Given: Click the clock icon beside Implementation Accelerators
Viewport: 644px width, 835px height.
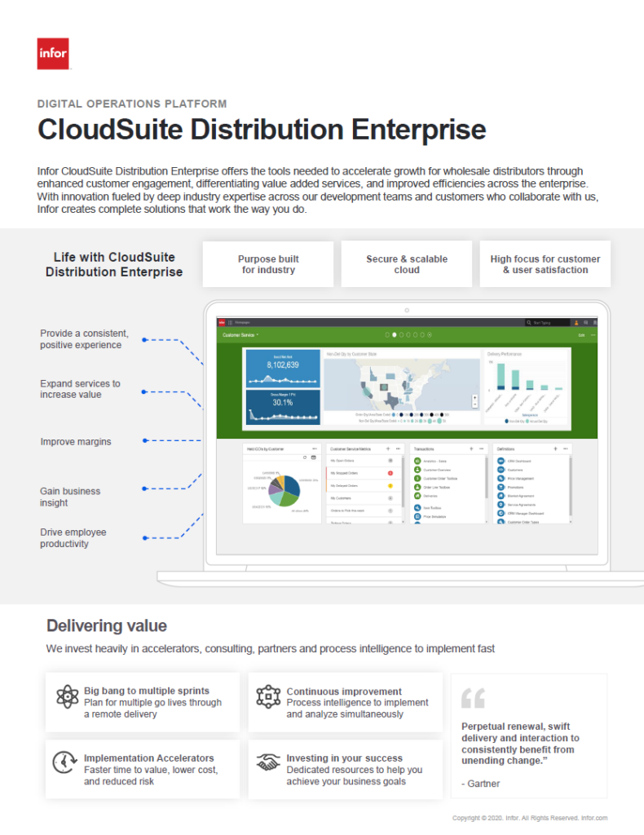Looking at the screenshot, I should click(64, 762).
